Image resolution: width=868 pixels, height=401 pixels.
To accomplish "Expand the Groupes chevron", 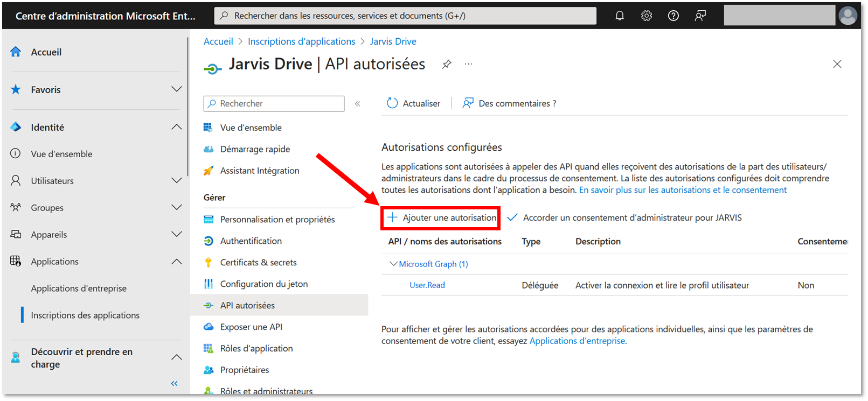I will pos(176,207).
